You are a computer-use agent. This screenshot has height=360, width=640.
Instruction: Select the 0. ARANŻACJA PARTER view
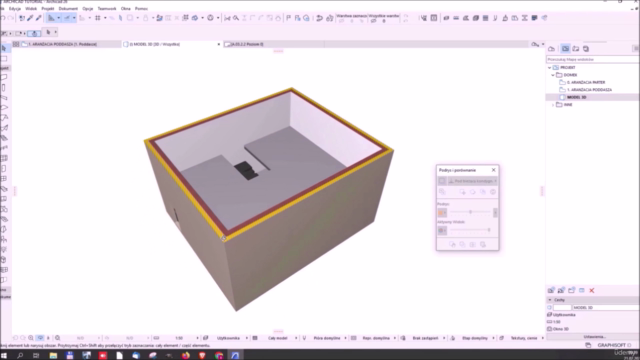(586, 82)
